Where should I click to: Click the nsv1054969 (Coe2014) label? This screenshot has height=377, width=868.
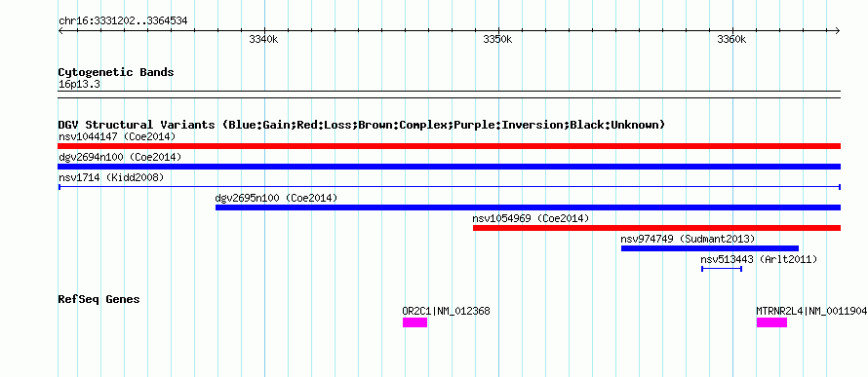click(x=531, y=218)
